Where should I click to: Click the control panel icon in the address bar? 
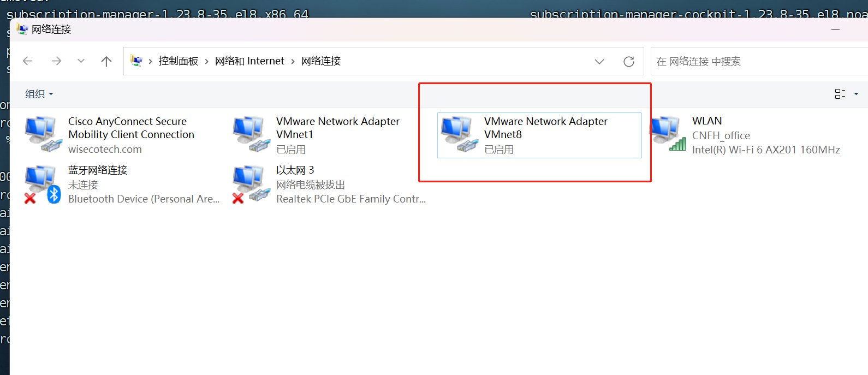tap(136, 61)
